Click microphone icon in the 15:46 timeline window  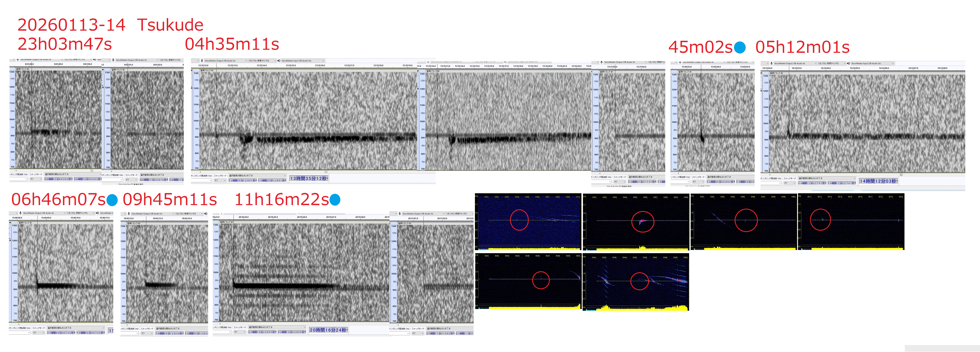pyautogui.click(x=20, y=213)
